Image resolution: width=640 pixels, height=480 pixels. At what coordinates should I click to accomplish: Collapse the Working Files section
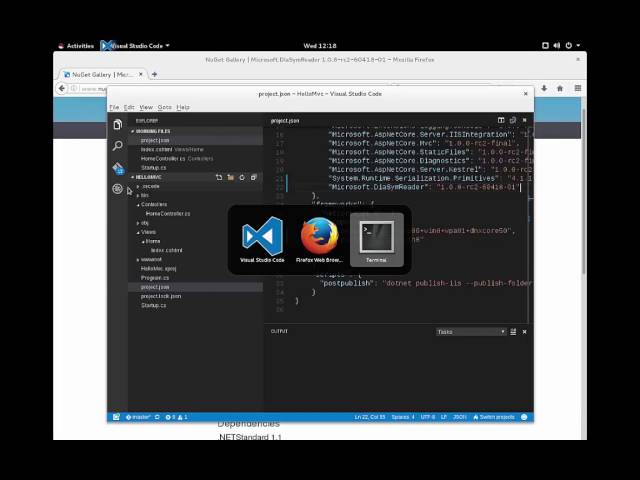[133, 131]
